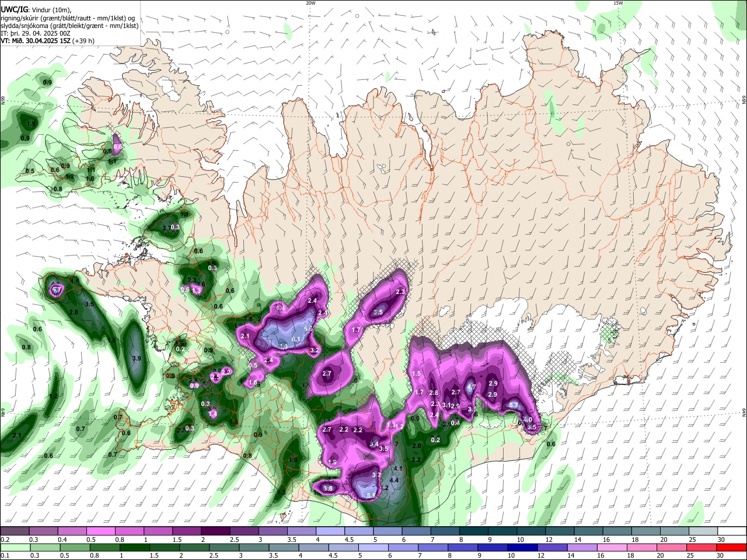Screen dimensions: 747x560
Task: Click the '3.8' value on the map
Action: click(x=328, y=488)
